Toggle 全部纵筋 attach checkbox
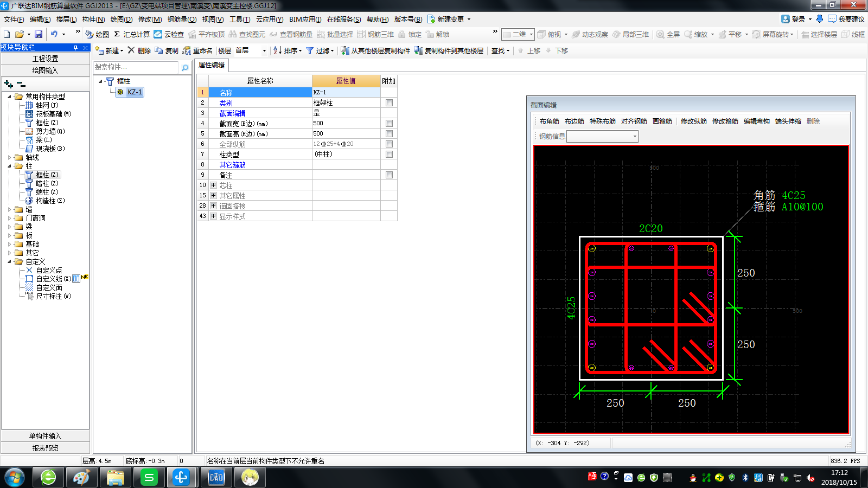The height and width of the screenshot is (488, 868). click(x=389, y=144)
